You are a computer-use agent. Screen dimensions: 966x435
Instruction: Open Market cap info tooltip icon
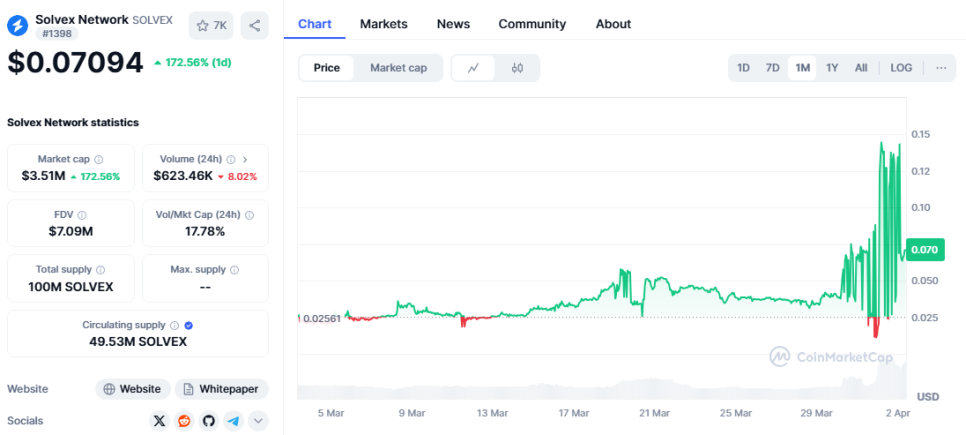click(99, 159)
